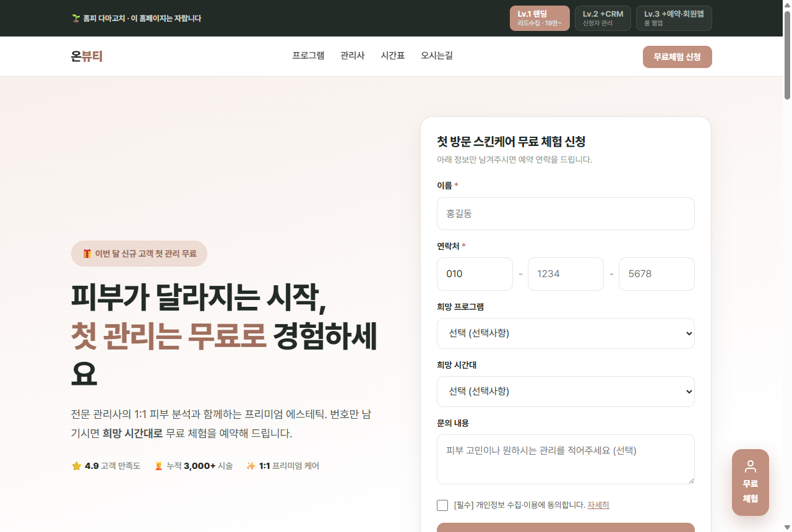Check the 개인정보 수집·이용 동의 checkbox
The image size is (792, 532).
(442, 505)
